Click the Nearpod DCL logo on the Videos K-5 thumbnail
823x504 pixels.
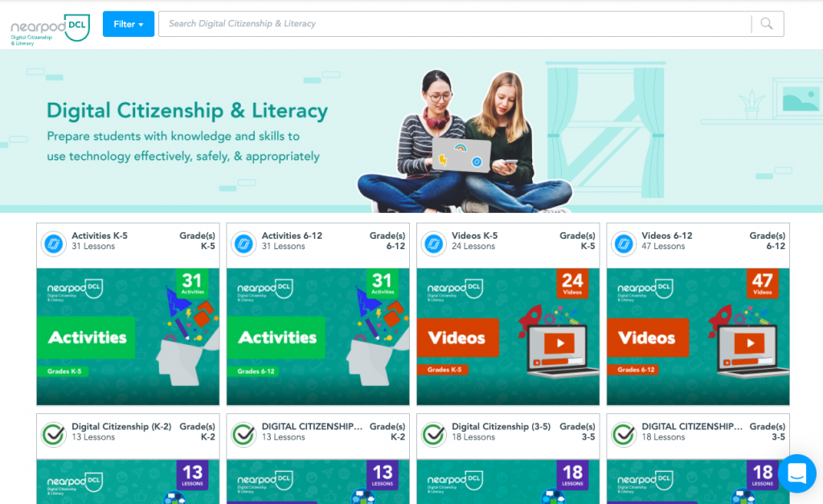pos(455,290)
